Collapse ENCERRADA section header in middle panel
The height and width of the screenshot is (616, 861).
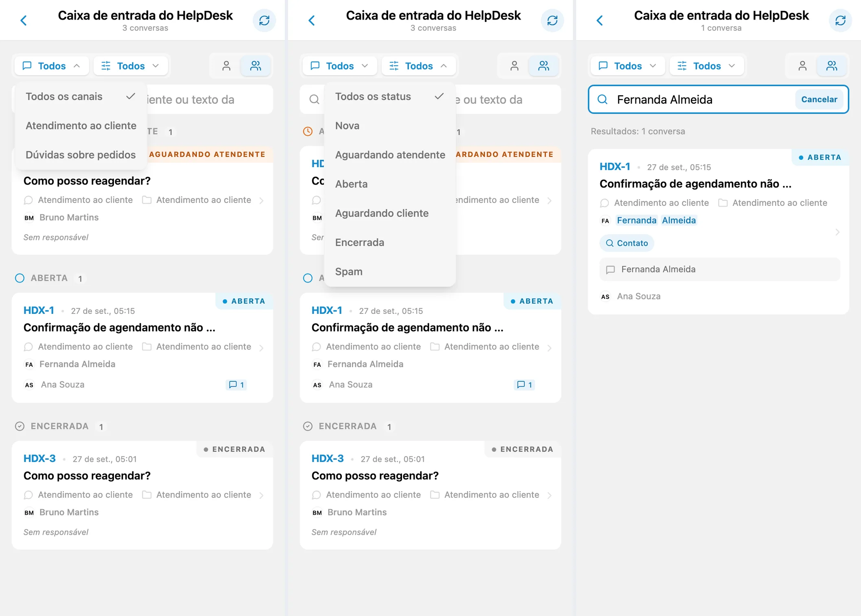[348, 426]
